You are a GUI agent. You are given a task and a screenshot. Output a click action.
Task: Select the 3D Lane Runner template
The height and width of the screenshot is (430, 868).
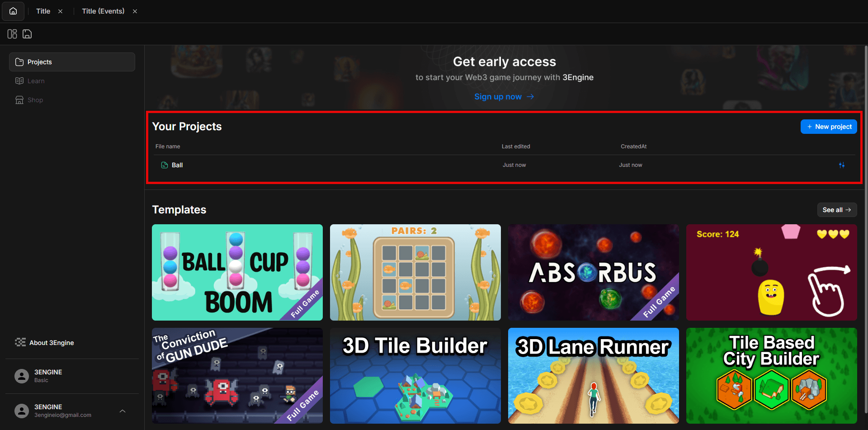(x=593, y=376)
